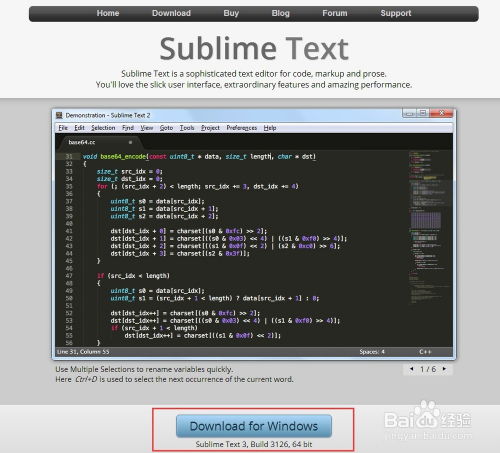Minimize the Demonstration window
500x453 pixels.
tap(409, 113)
